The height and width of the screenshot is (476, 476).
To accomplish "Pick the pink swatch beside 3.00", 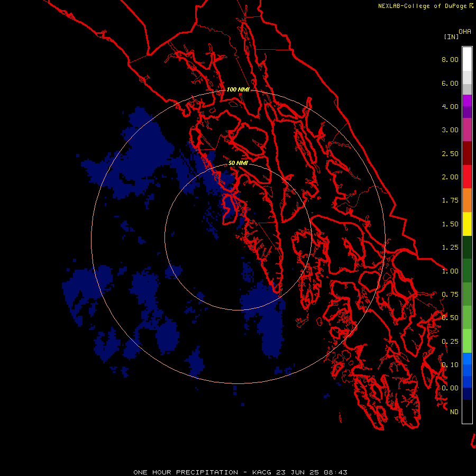I will tap(467, 130).
